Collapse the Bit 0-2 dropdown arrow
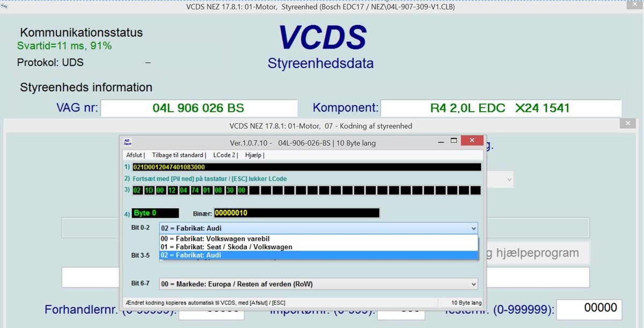Viewport: 644px width, 328px height. [473, 228]
